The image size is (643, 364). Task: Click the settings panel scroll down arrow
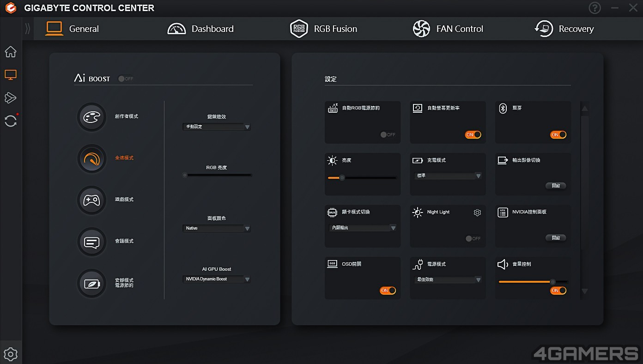584,291
